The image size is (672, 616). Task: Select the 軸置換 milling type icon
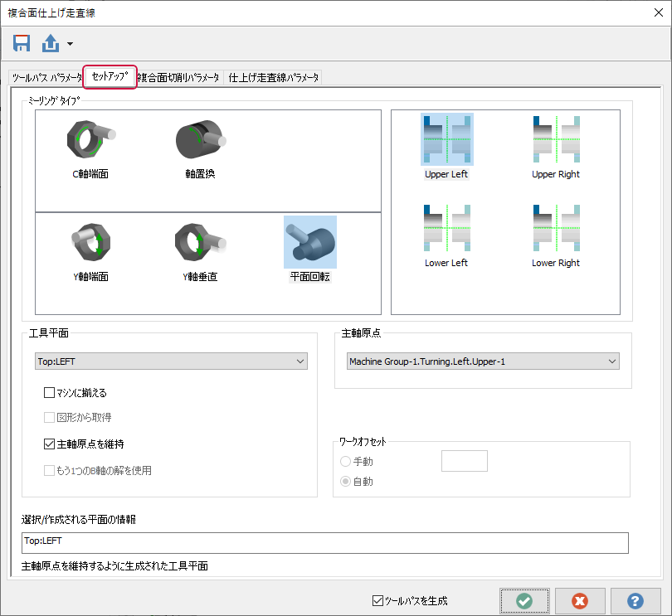pyautogui.click(x=200, y=142)
